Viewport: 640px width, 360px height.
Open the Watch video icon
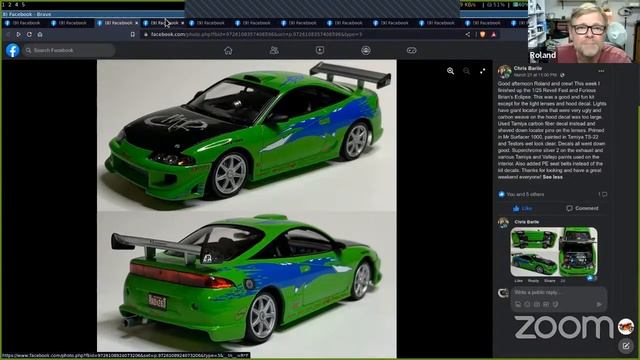320,50
